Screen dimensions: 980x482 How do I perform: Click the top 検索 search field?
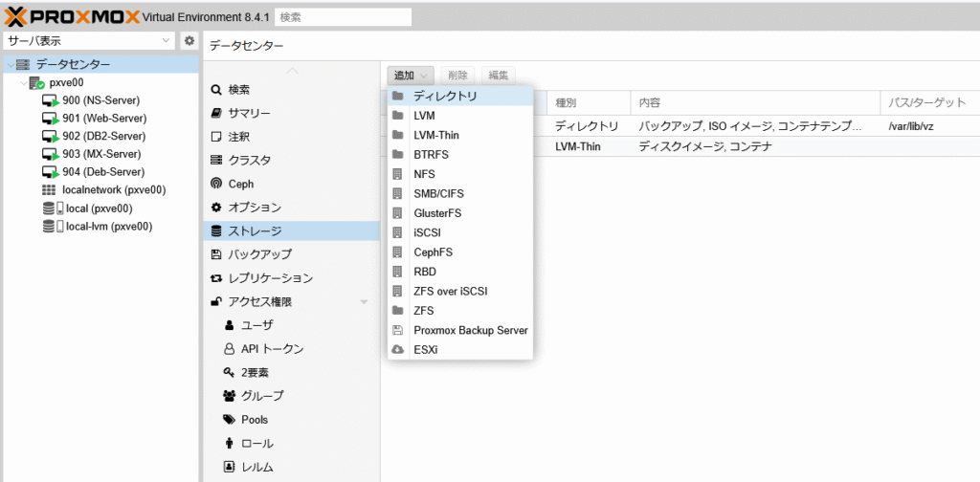tap(344, 17)
